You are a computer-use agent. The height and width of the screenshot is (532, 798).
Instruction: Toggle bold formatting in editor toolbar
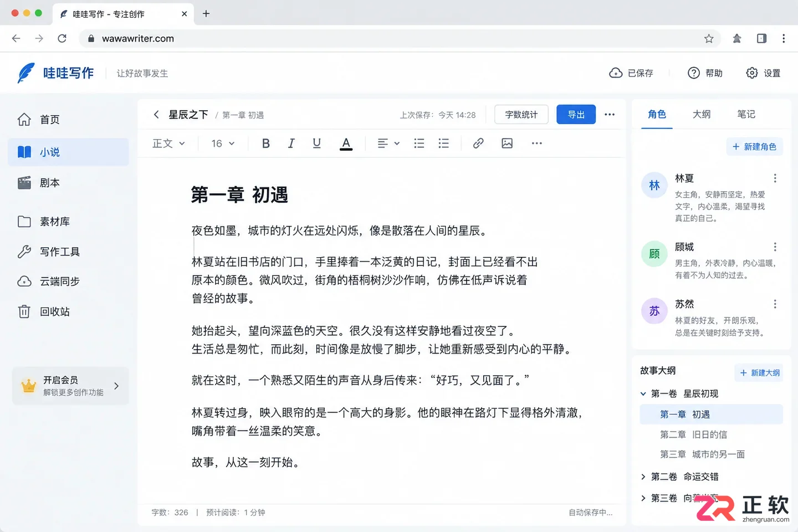266,144
